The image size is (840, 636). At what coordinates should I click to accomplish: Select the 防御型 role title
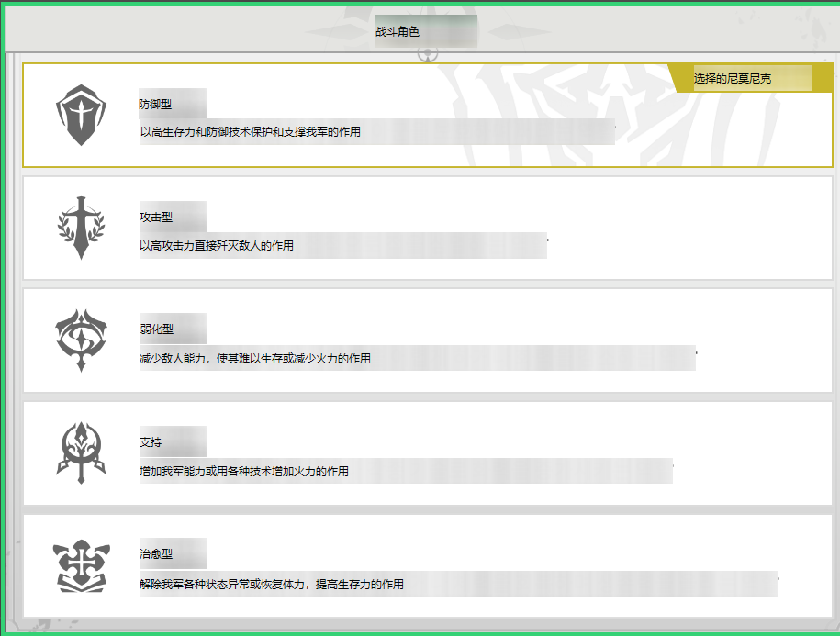[155, 105]
